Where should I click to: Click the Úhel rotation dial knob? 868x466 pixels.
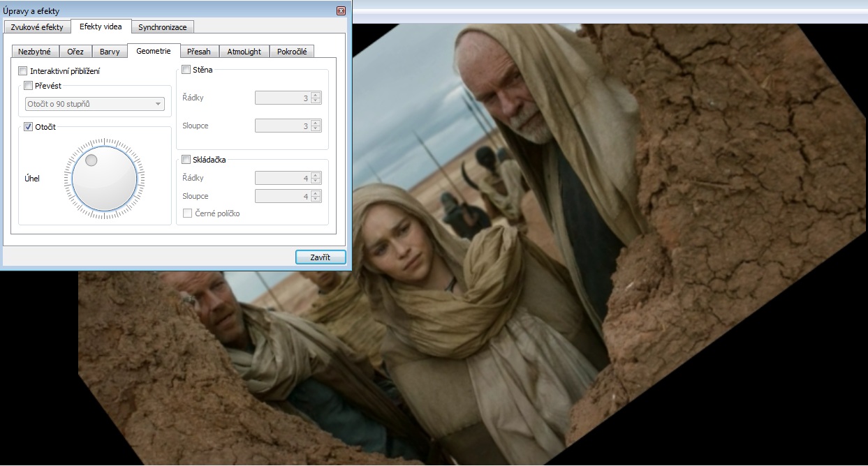tap(104, 179)
